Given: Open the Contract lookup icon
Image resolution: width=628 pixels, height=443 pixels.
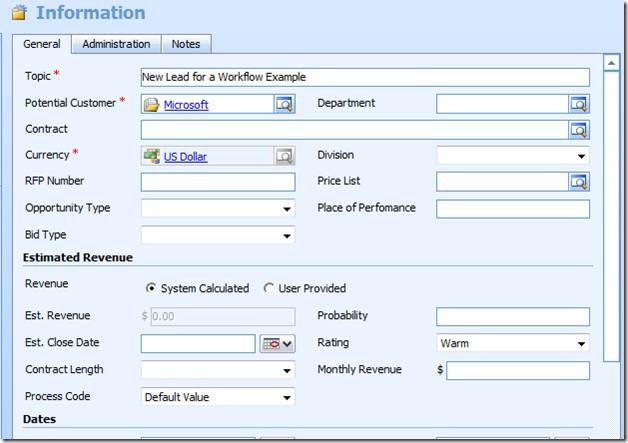Looking at the screenshot, I should tap(579, 130).
